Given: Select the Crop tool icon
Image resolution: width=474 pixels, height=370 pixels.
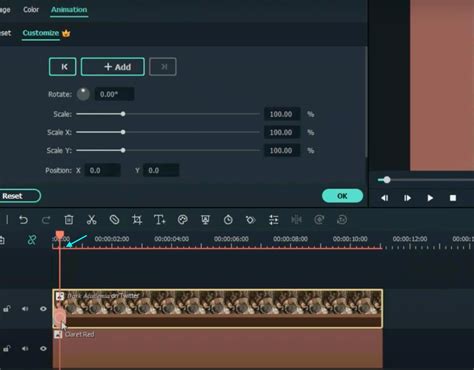Looking at the screenshot, I should (137, 220).
